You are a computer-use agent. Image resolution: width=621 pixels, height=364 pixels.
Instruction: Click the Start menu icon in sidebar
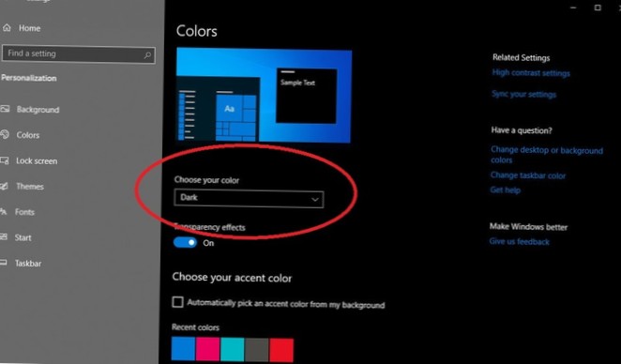click(4, 236)
